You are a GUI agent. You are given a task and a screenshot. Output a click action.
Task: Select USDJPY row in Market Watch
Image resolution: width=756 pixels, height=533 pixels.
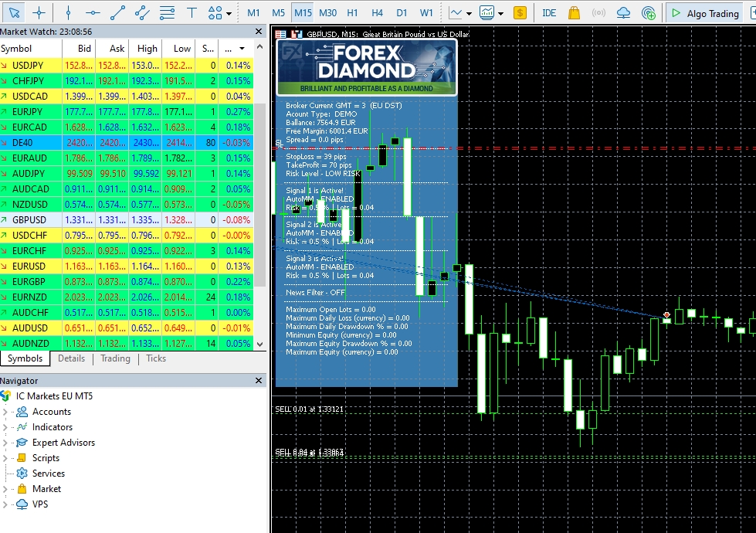pos(127,66)
